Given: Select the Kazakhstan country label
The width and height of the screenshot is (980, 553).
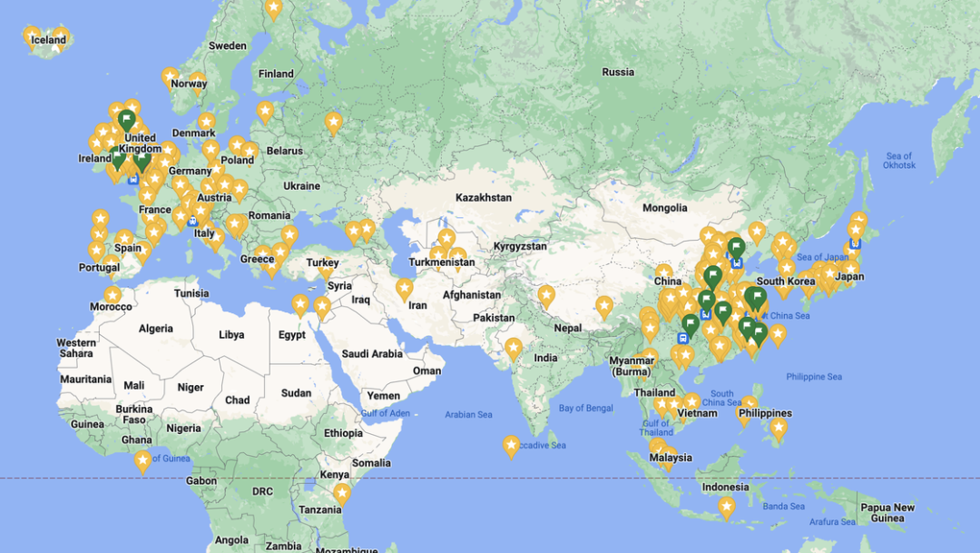Looking at the screenshot, I should 484,198.
